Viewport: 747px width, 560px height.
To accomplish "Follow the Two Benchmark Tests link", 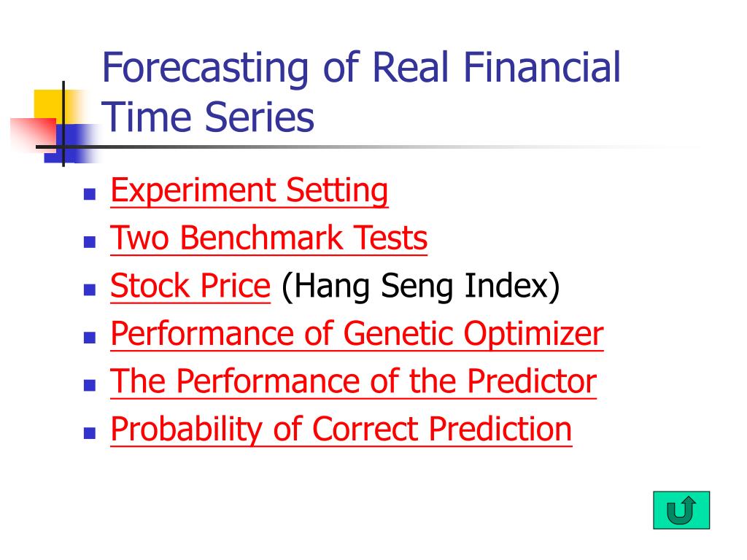I will point(268,238).
